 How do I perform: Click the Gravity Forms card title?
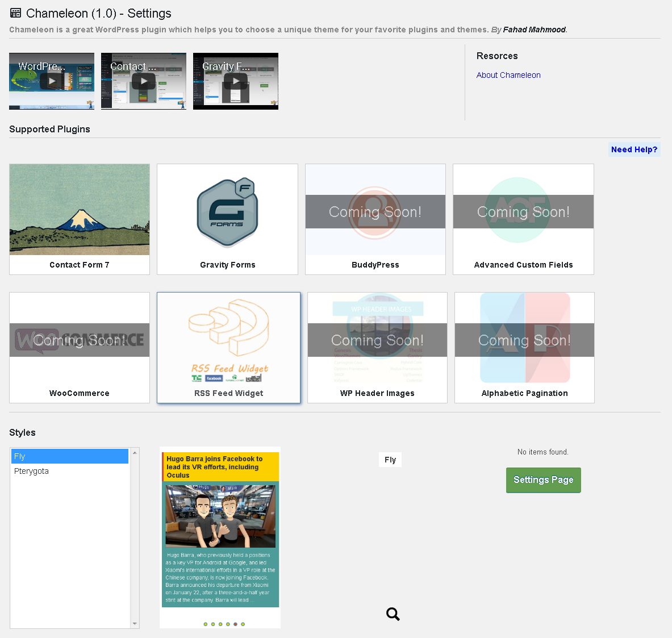click(x=228, y=265)
